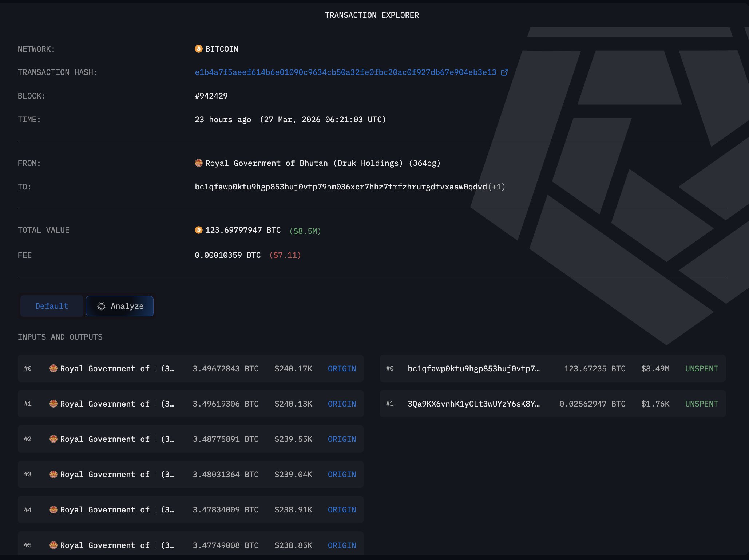Click the Bitcoin icon next to total value
The width and height of the screenshot is (749, 560).
pos(198,230)
